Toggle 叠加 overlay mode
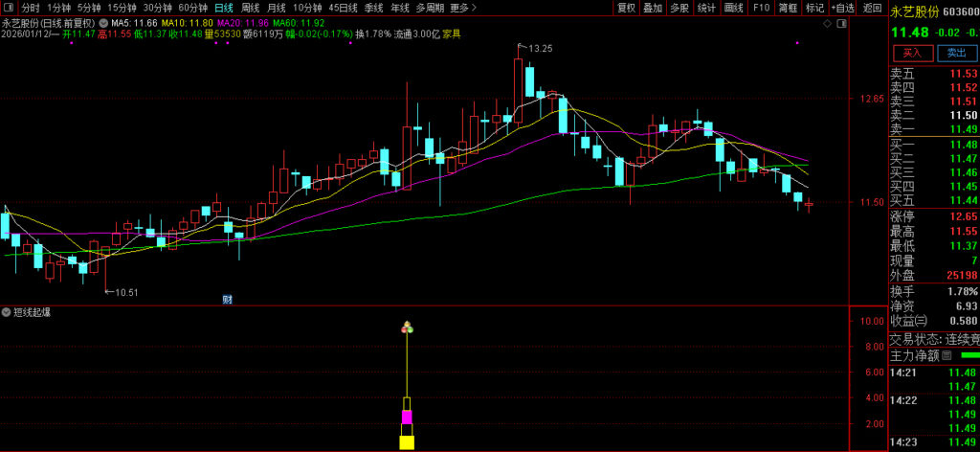This screenshot has width=980, height=452. 653,7
